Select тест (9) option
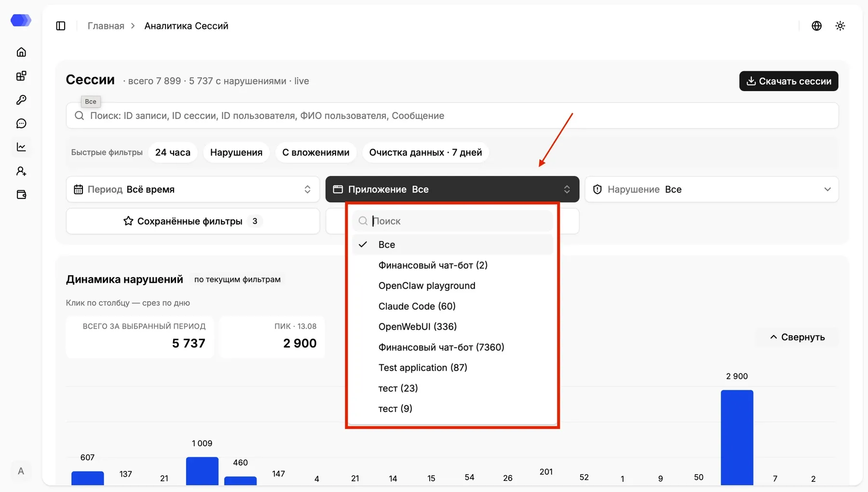 pos(452,409)
